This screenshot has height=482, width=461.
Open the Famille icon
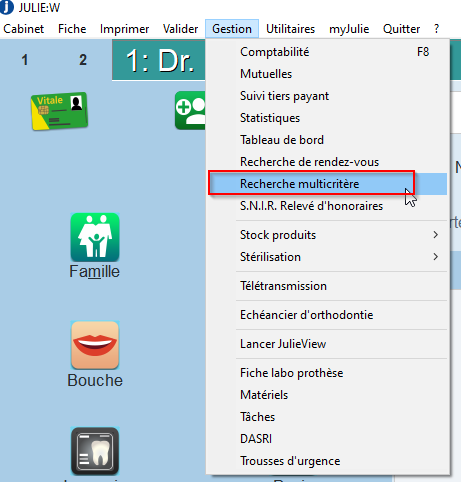[95, 237]
